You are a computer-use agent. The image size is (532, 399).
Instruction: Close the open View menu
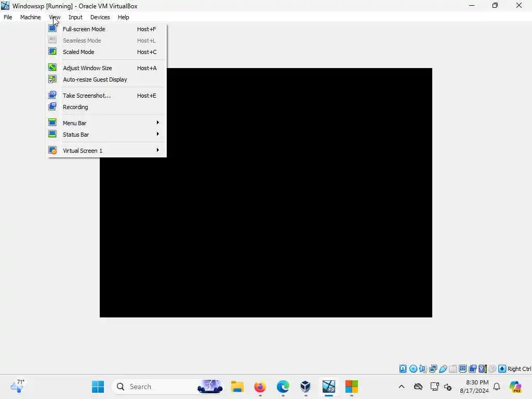pyautogui.click(x=55, y=17)
